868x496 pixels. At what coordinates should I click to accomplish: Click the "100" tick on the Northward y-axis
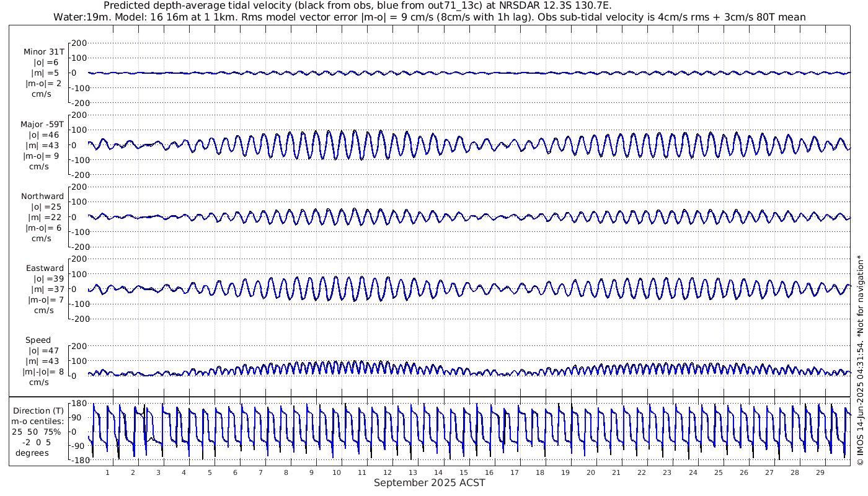pos(78,202)
